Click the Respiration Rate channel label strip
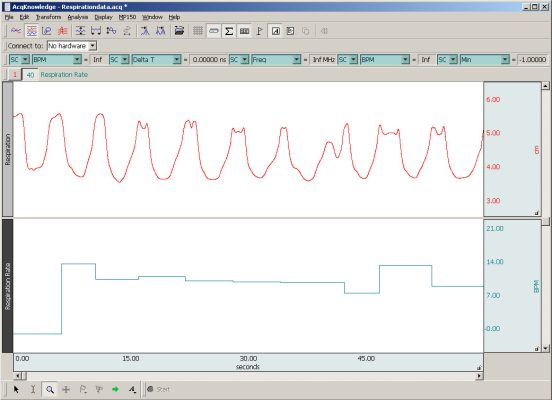Screen dimensions: 552x400 [x=8, y=286]
